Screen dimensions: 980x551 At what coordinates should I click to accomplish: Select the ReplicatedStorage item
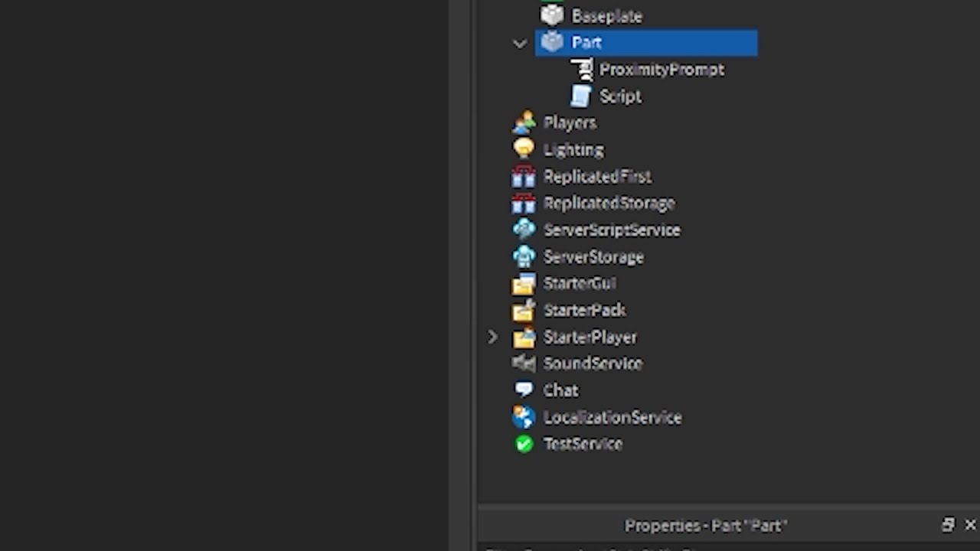coord(609,204)
